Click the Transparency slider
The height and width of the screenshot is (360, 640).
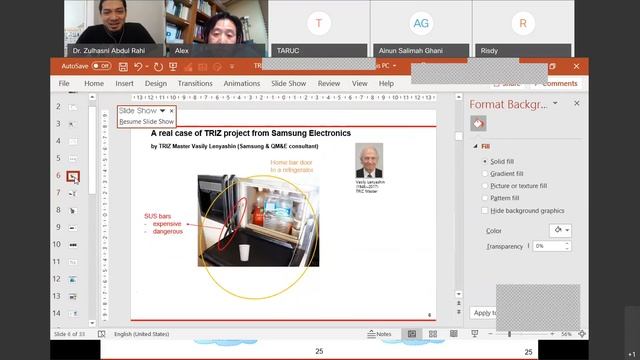pyautogui.click(x=529, y=246)
